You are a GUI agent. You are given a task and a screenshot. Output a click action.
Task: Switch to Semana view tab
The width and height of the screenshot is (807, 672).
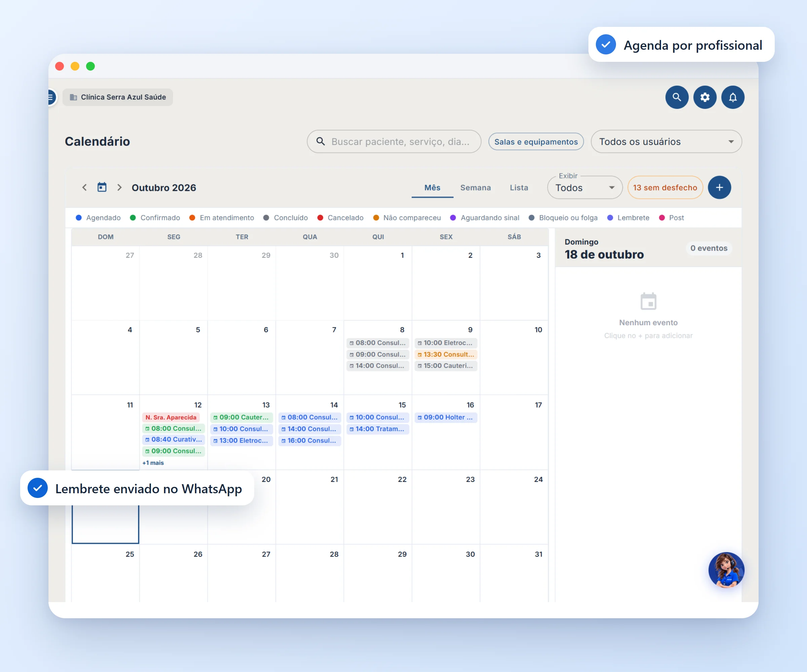click(475, 187)
